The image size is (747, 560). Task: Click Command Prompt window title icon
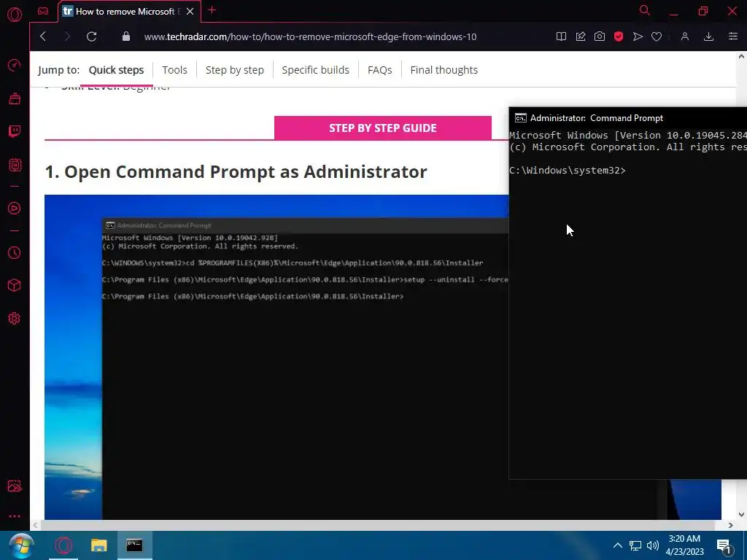click(x=521, y=117)
